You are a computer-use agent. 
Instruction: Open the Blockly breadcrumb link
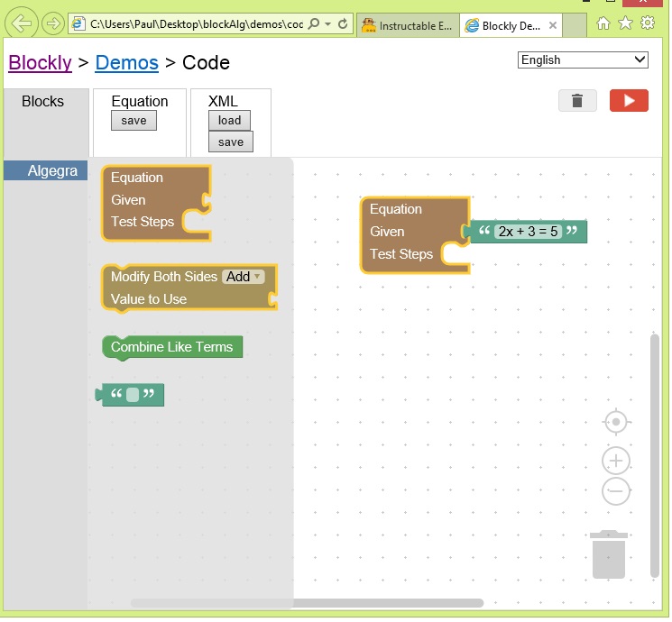(41, 63)
